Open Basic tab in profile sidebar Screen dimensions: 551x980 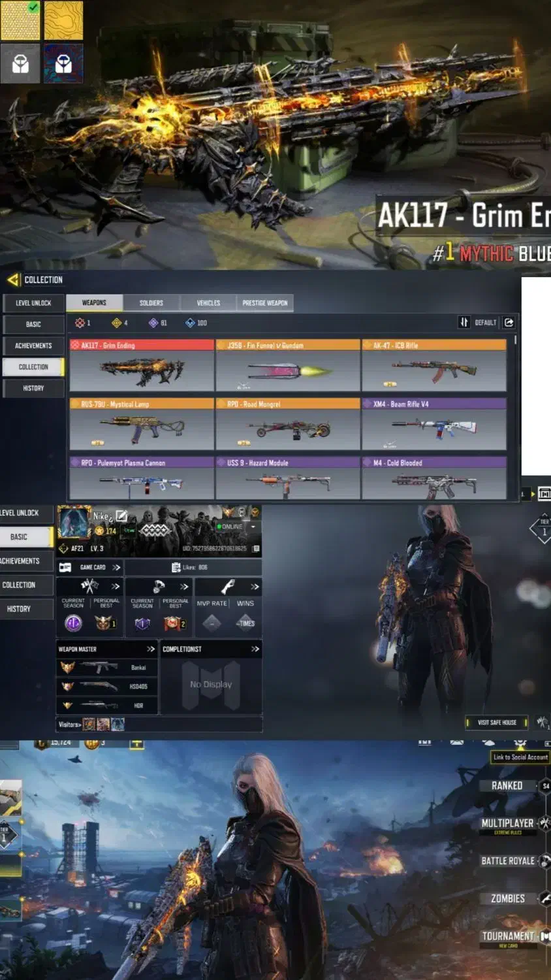tap(26, 537)
